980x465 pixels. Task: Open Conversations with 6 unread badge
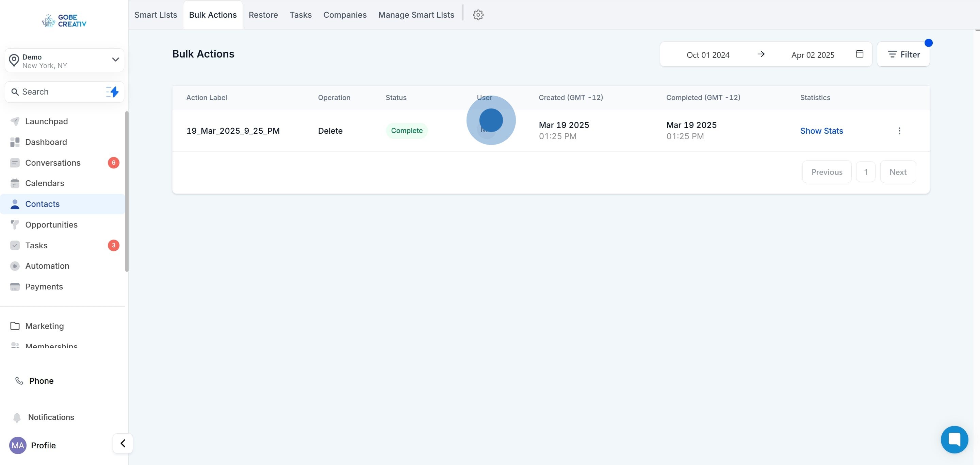pos(53,163)
